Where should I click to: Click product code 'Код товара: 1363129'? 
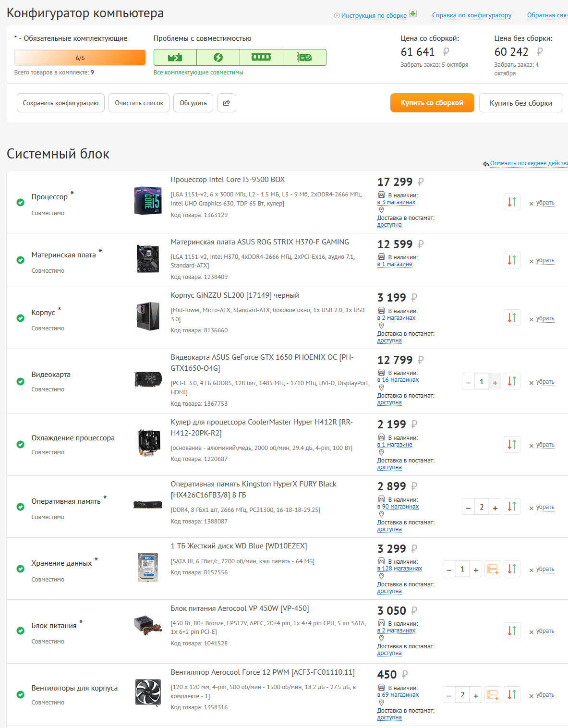point(199,215)
